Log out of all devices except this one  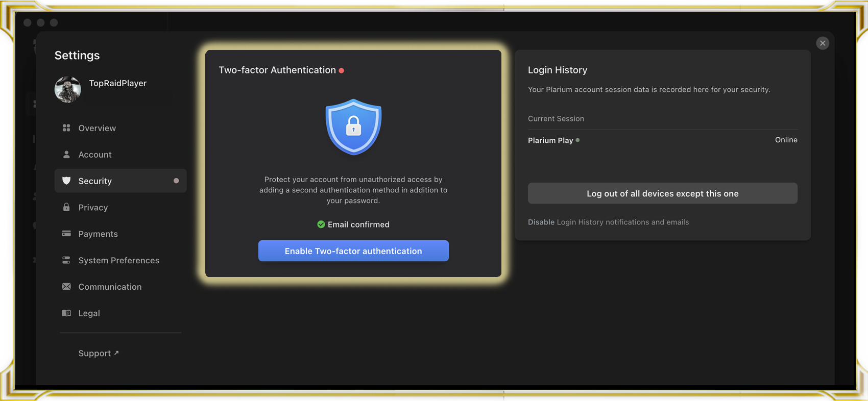[662, 193]
